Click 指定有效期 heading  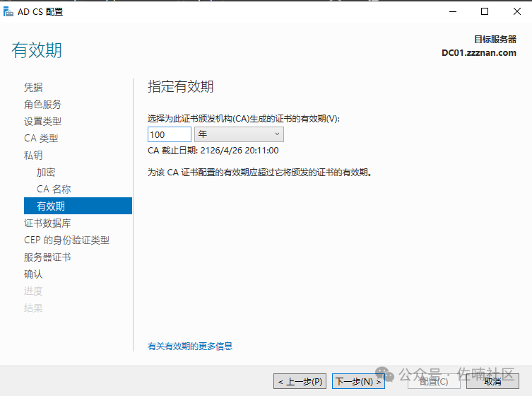click(x=180, y=86)
